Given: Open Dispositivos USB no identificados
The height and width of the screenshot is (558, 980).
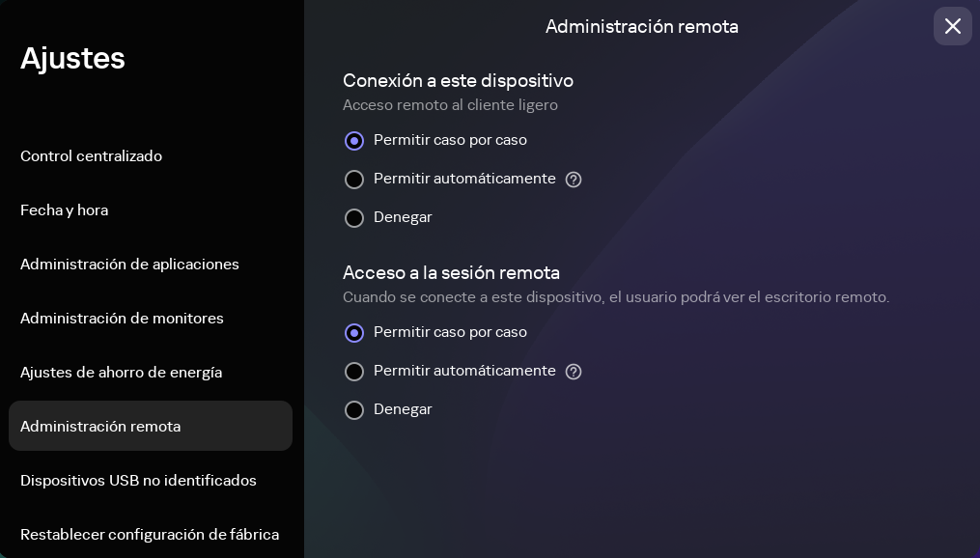Looking at the screenshot, I should click(138, 481).
